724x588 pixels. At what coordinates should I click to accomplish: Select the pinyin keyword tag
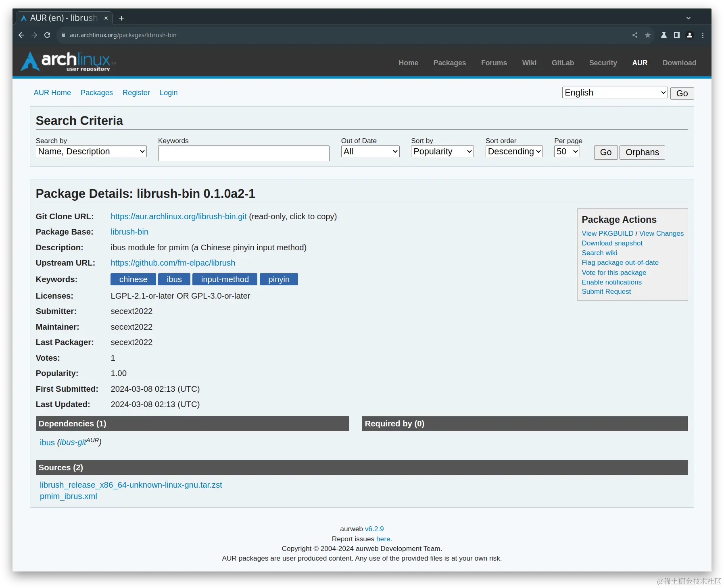click(x=279, y=279)
